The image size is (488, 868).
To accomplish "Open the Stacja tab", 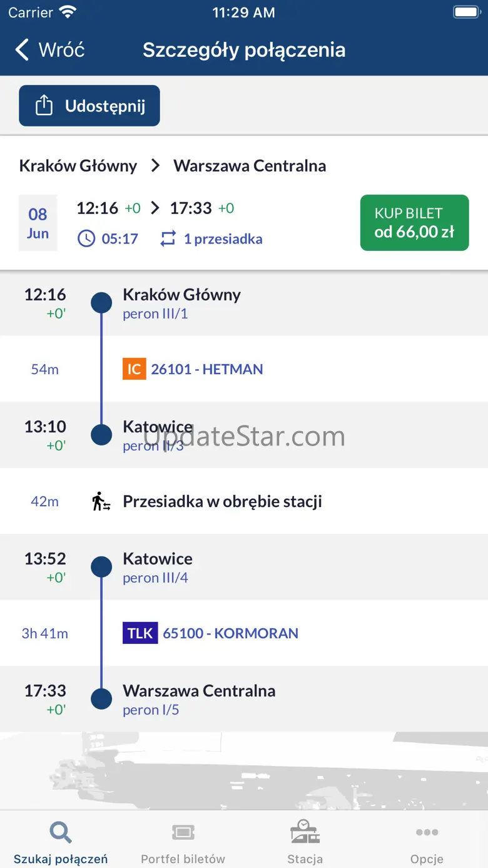I will coord(305,842).
